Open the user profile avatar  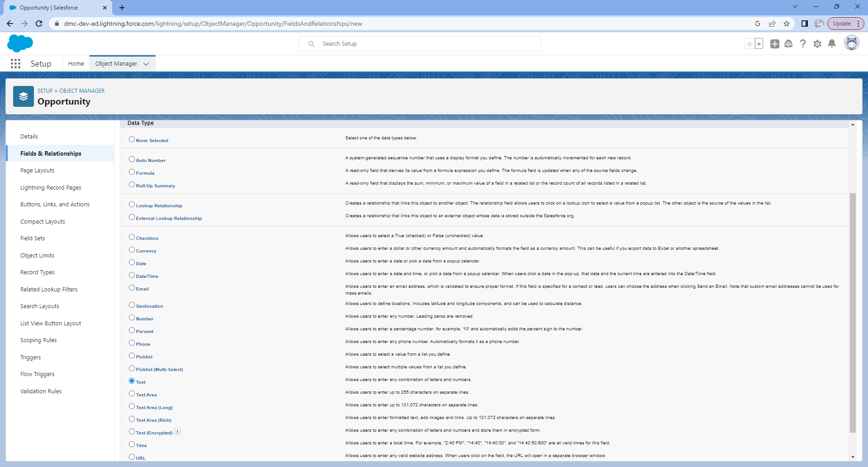pyautogui.click(x=851, y=43)
